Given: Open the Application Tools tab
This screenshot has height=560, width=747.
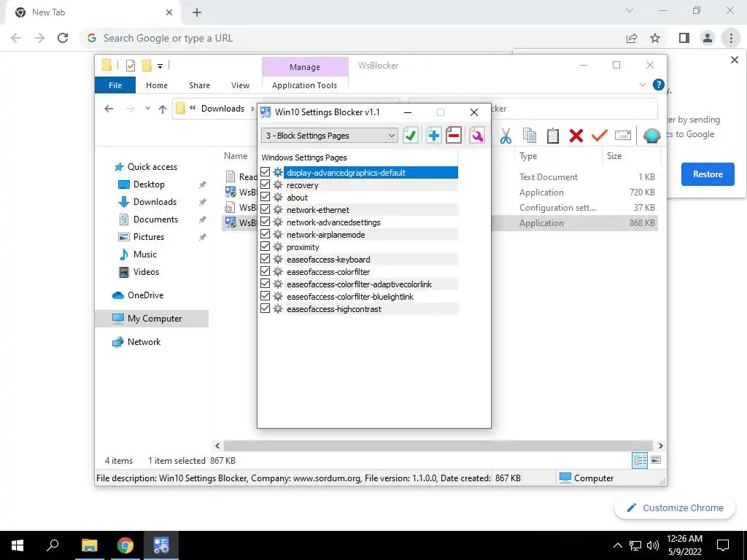Looking at the screenshot, I should (304, 85).
